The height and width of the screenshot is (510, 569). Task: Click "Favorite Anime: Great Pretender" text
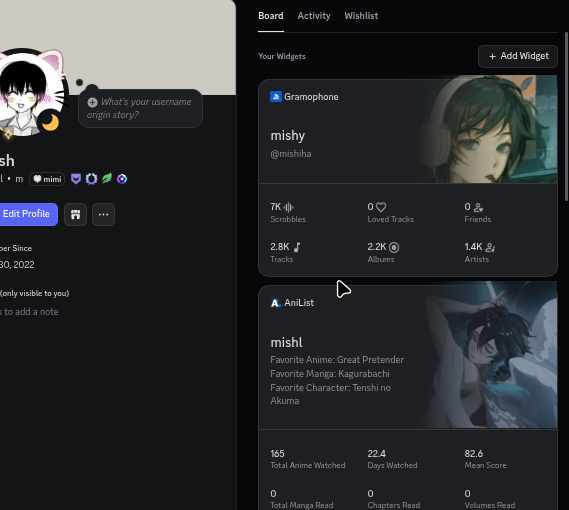point(337,360)
